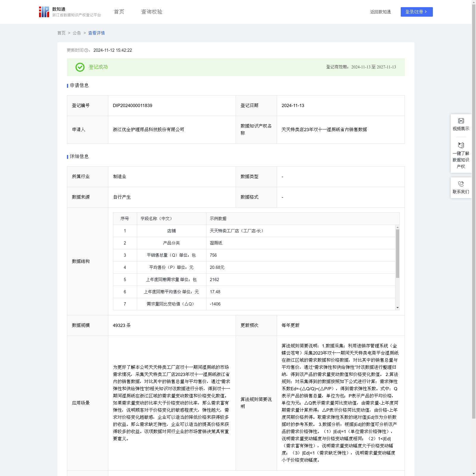Click the 返回数知通 link
This screenshot has width=476, height=476.
tap(380, 12)
